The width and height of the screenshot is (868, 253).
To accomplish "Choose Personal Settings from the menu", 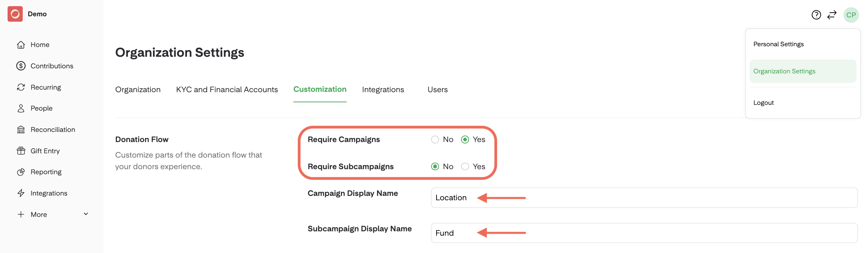I will [x=779, y=44].
